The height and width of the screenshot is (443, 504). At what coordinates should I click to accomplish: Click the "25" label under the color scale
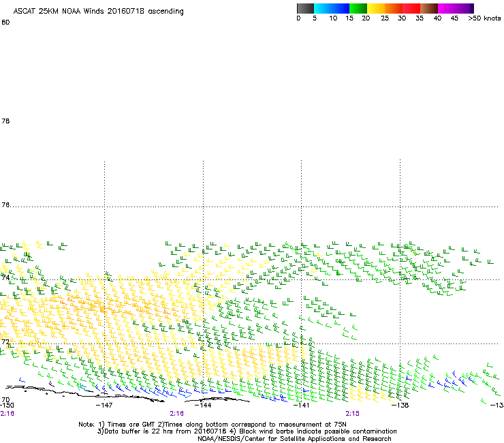(x=385, y=18)
